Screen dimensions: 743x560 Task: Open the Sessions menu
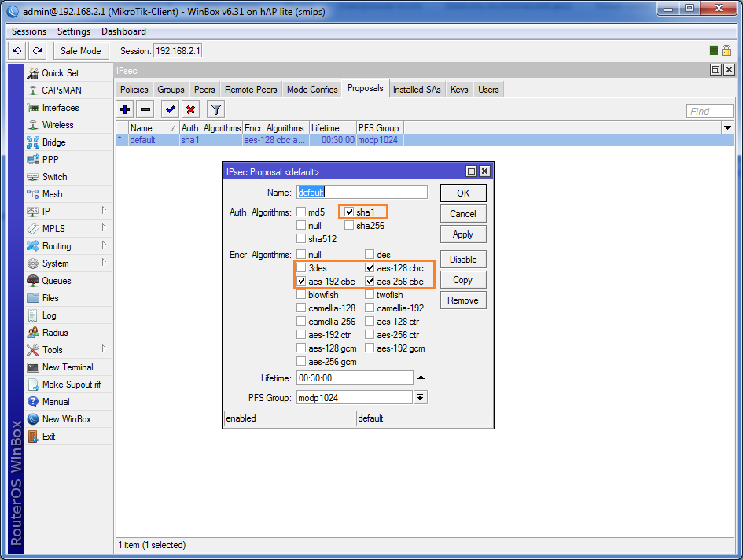(x=29, y=31)
